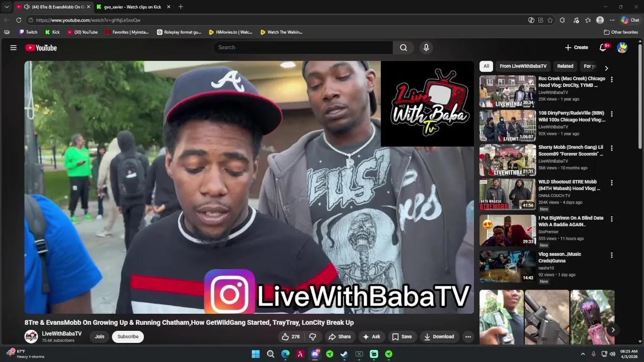The height and width of the screenshot is (362, 644).
Task: Close the gvo_xavier Kick tab
Action: tap(169, 7)
